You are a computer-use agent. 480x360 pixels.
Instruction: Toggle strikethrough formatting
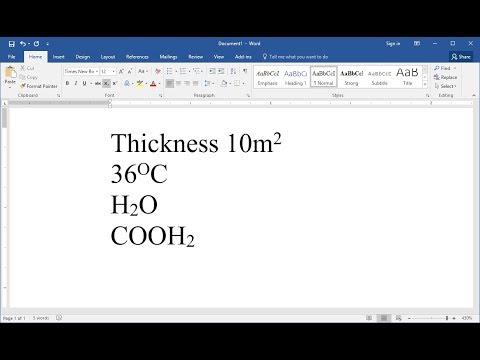pyautogui.click(x=97, y=83)
